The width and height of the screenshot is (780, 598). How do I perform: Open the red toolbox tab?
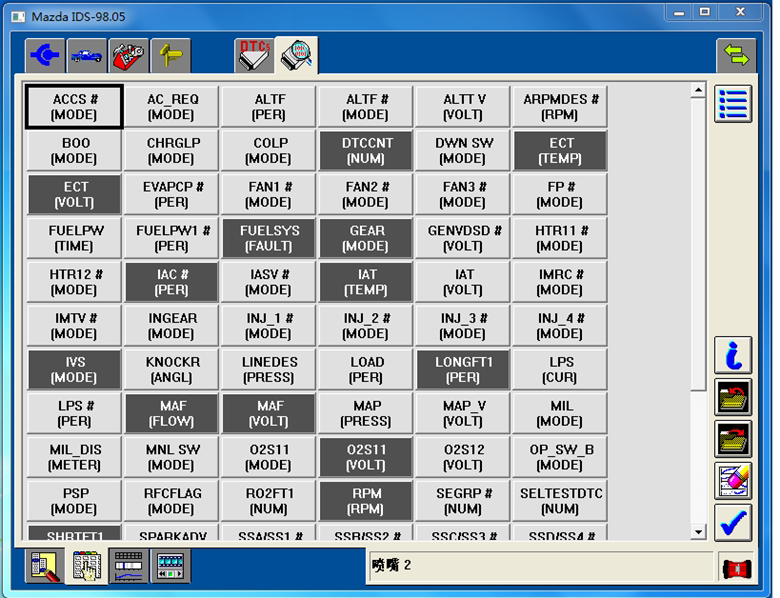(129, 55)
